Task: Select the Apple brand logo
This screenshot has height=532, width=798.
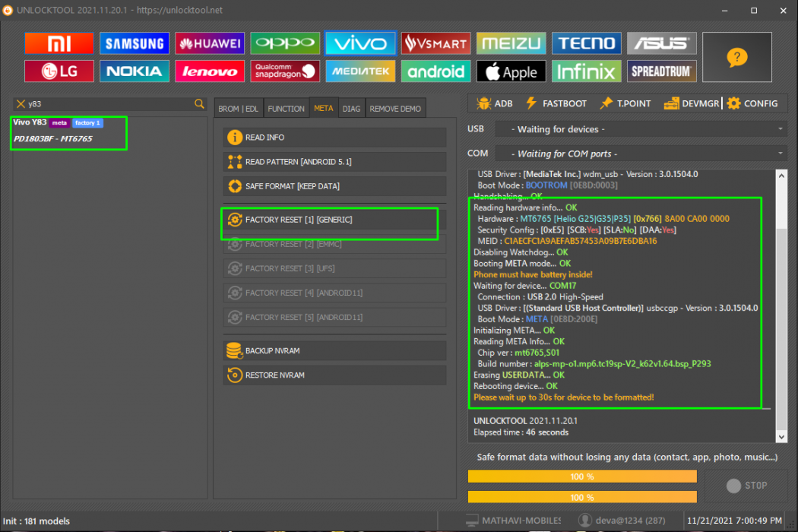Action: 511,71
